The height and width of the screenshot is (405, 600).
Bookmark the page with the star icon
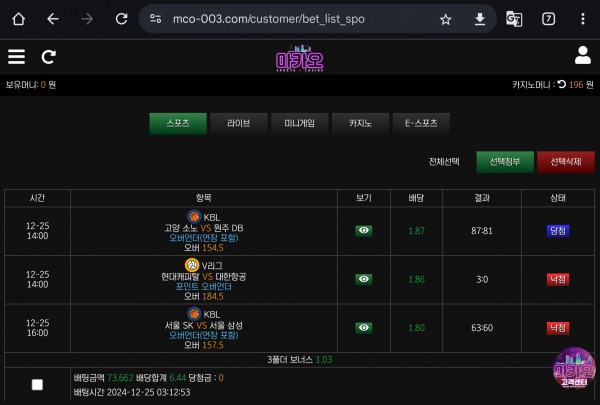point(445,19)
